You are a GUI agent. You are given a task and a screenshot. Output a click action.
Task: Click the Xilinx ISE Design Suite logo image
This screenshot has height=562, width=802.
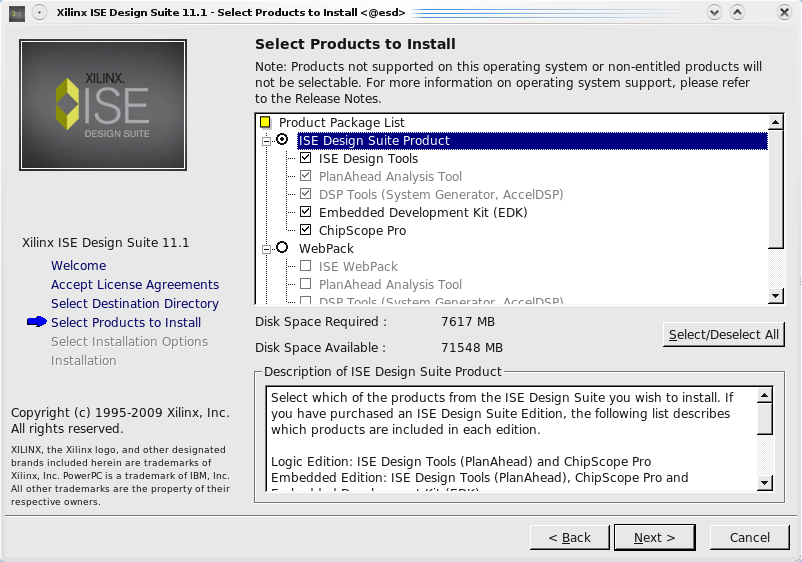(103, 105)
